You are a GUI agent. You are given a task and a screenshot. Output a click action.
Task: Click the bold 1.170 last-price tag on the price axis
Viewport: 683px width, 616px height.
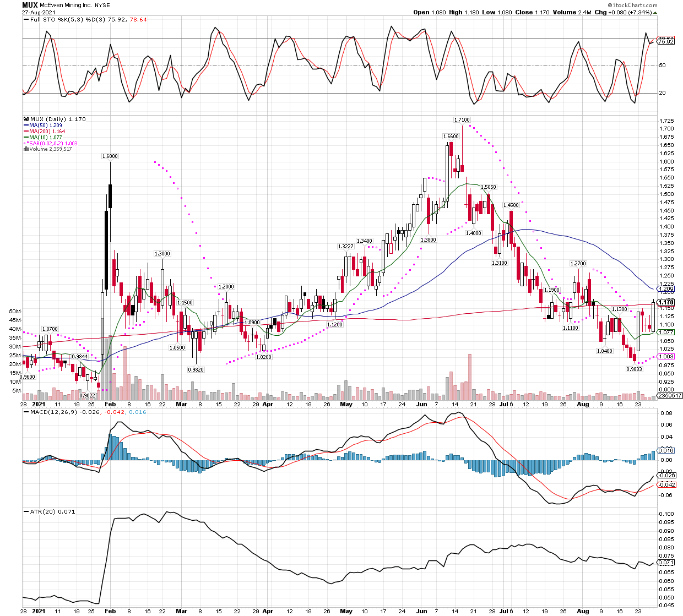[x=666, y=302]
